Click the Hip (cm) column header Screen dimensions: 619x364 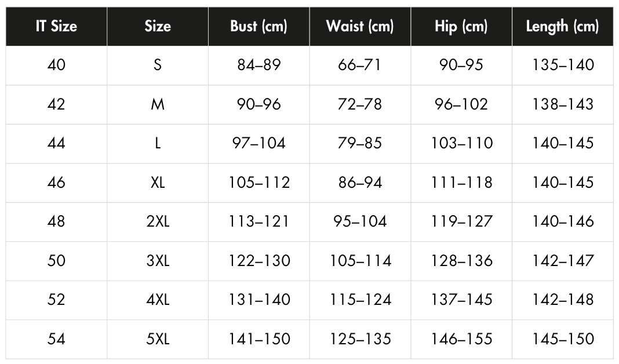pyautogui.click(x=461, y=27)
